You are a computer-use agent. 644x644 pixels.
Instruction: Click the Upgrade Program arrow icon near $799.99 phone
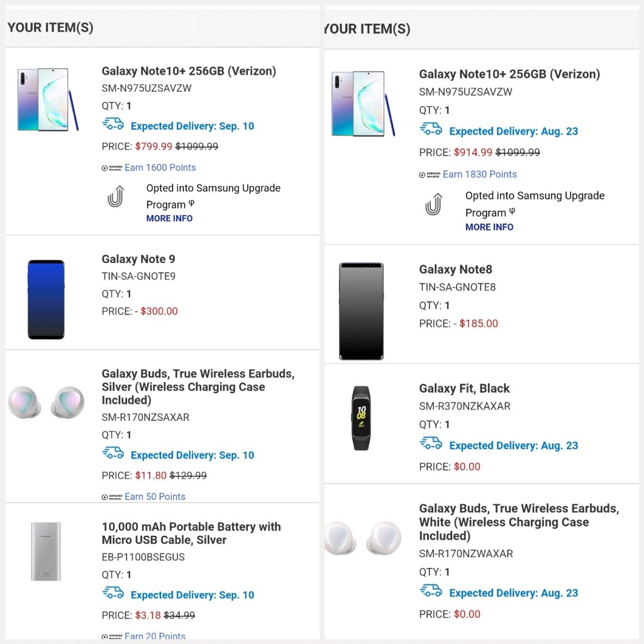click(x=116, y=197)
